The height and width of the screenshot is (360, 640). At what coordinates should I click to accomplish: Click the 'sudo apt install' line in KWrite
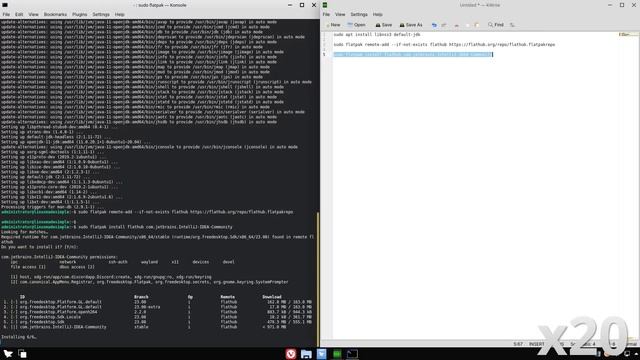click(x=377, y=35)
